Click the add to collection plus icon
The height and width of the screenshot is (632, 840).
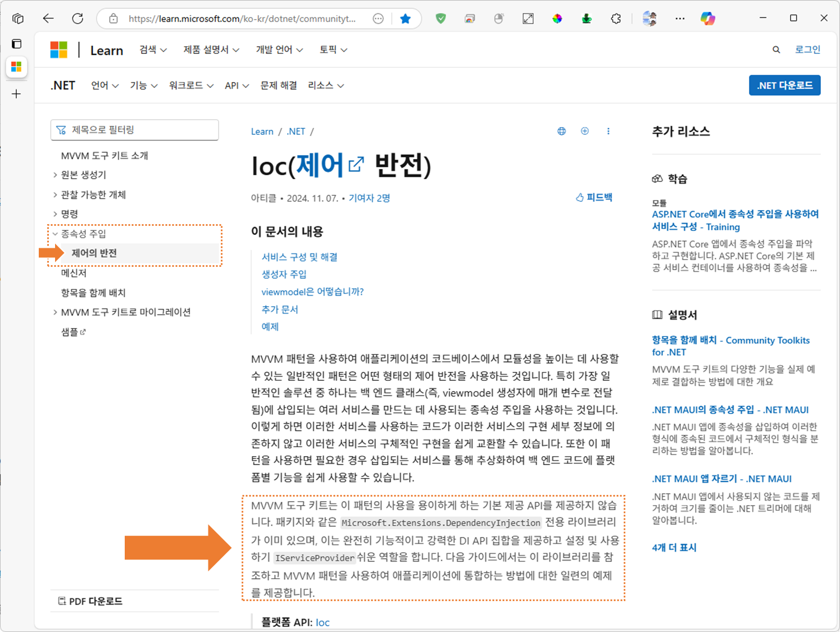(x=585, y=131)
